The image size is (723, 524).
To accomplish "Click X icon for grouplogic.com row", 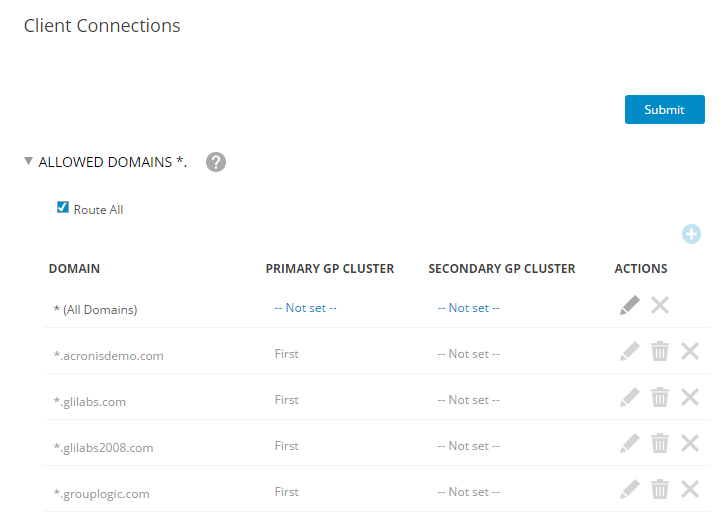I will point(690,489).
